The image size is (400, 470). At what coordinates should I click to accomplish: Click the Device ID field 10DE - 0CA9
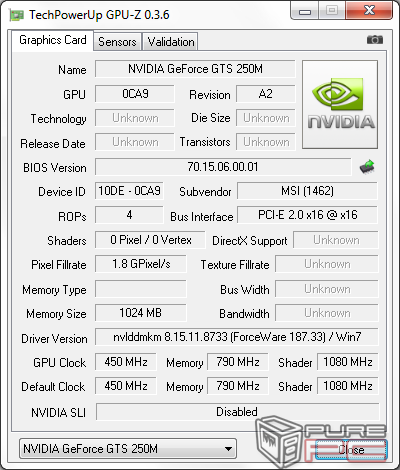click(x=129, y=191)
